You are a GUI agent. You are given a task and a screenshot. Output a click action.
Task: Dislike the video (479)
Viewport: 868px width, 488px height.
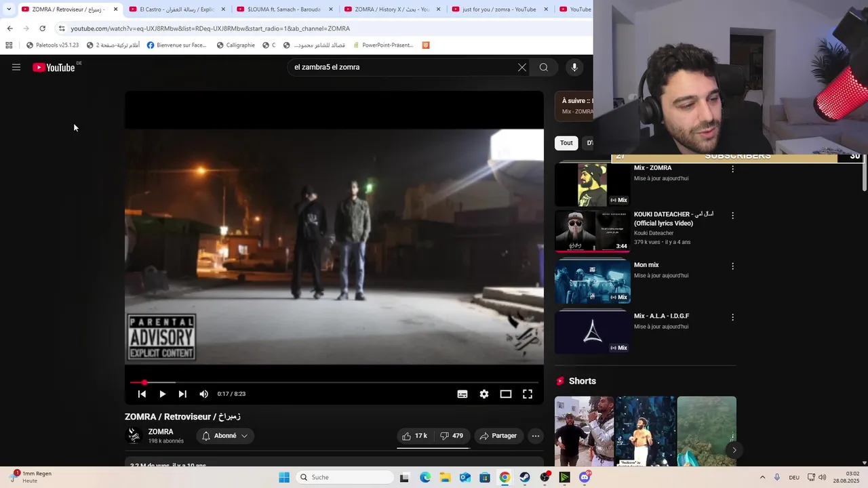(452, 436)
